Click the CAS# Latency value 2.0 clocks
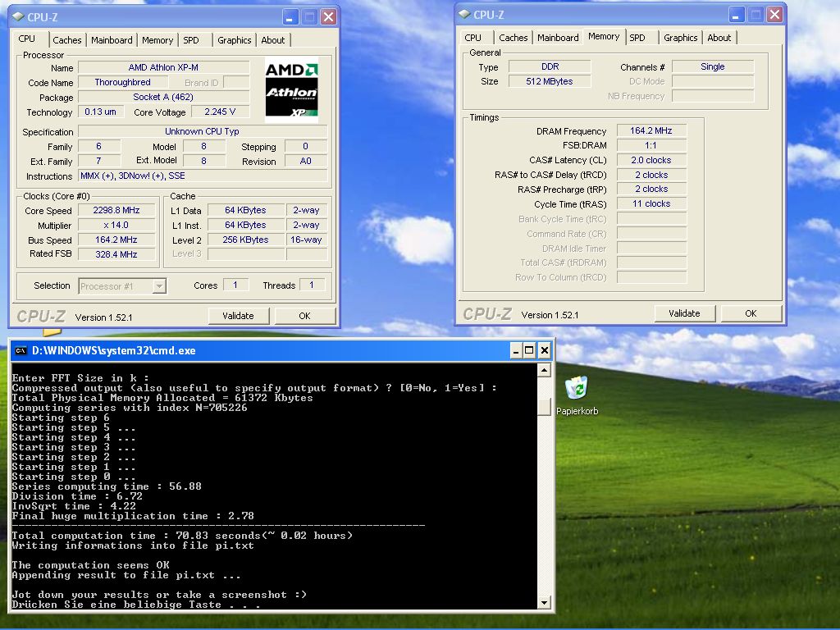This screenshot has width=840, height=630. (x=651, y=160)
